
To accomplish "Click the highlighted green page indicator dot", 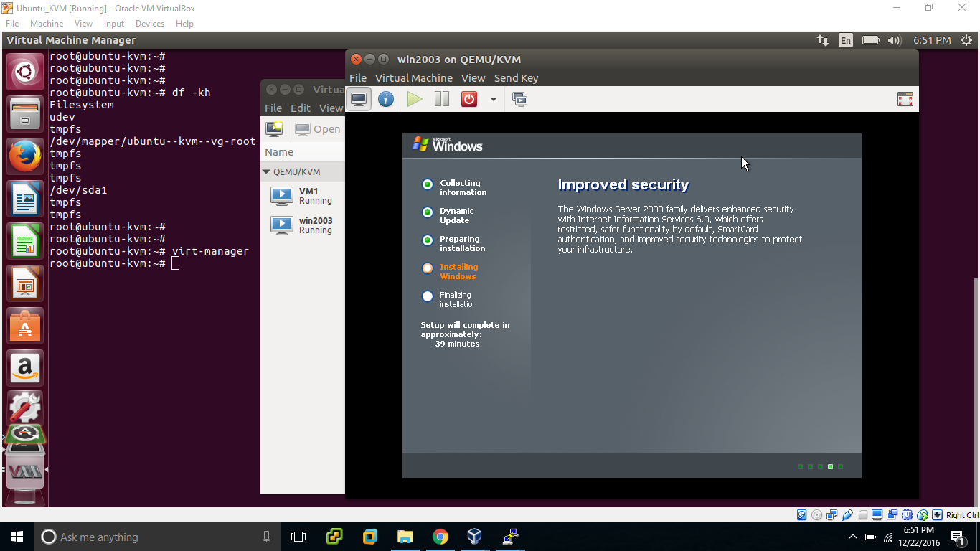I will (x=830, y=466).
